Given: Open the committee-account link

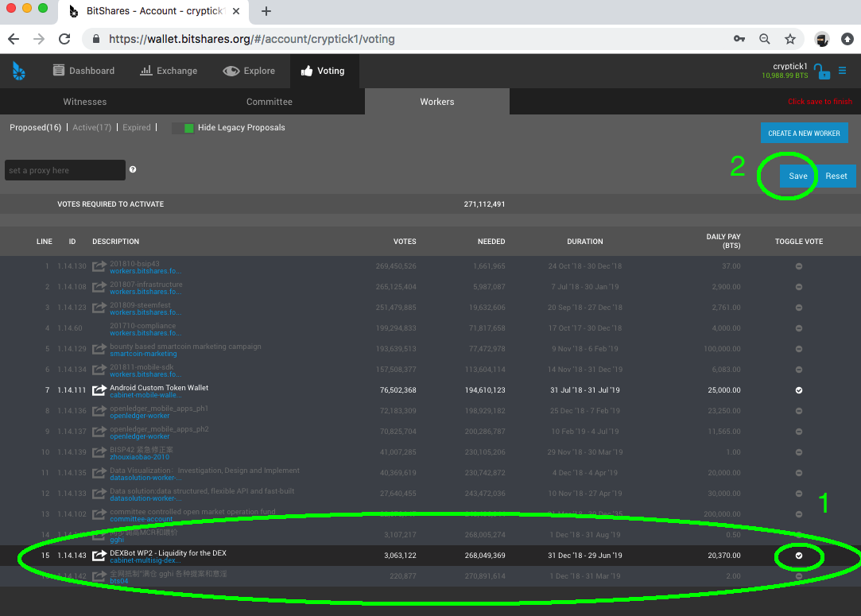Looking at the screenshot, I should click(x=142, y=519).
